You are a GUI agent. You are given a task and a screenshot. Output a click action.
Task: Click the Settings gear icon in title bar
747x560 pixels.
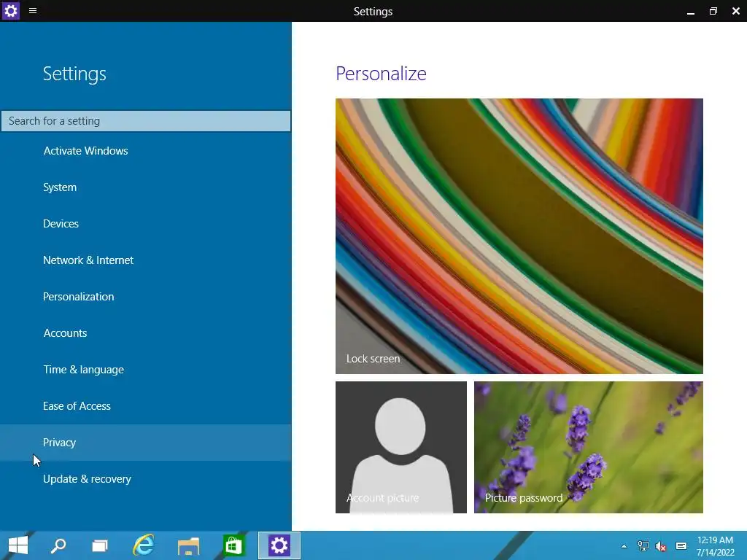pos(10,10)
